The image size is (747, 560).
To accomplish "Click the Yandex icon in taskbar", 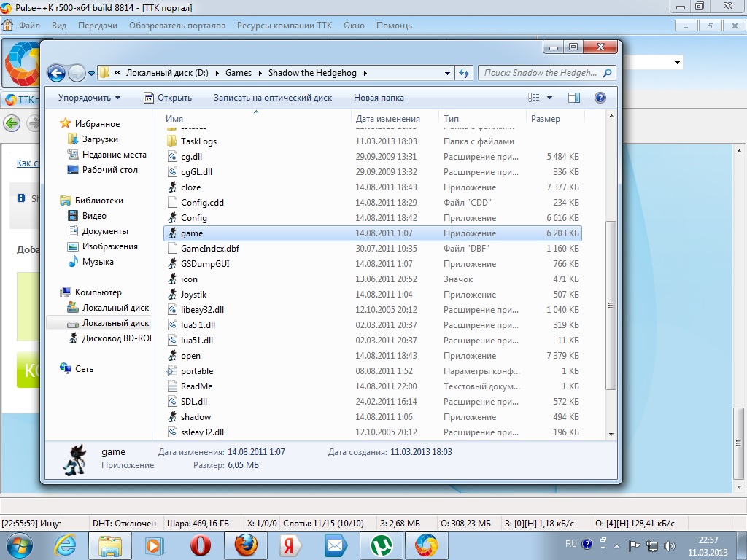I will click(x=290, y=545).
